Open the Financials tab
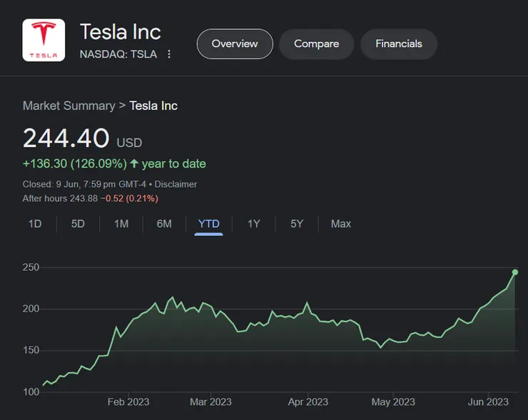 [399, 44]
